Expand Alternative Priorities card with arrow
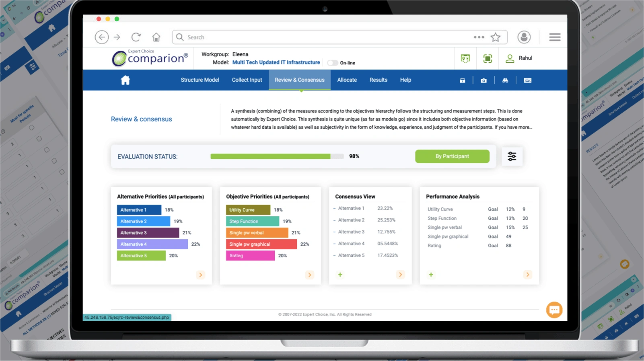Screen dimensions: 644x361 tap(200, 275)
